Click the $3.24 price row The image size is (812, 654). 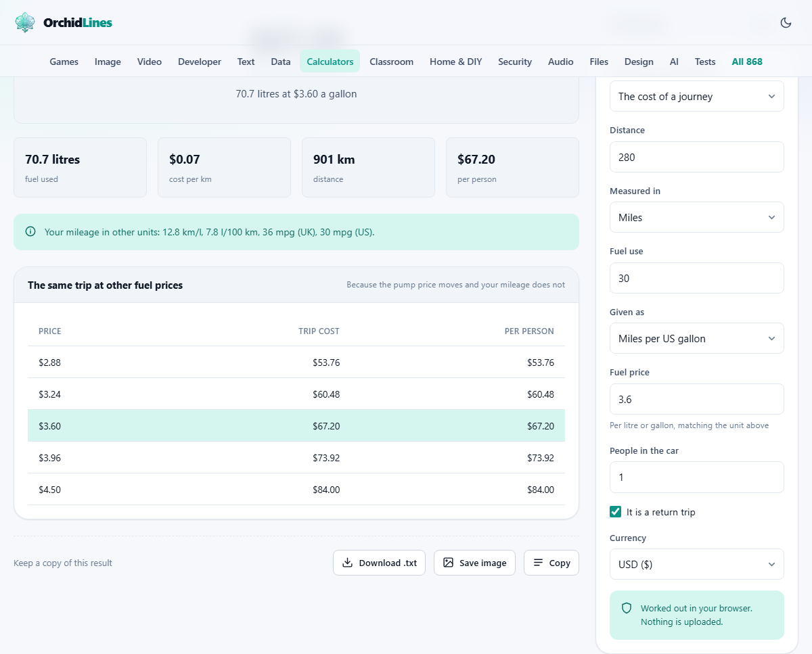(296, 394)
